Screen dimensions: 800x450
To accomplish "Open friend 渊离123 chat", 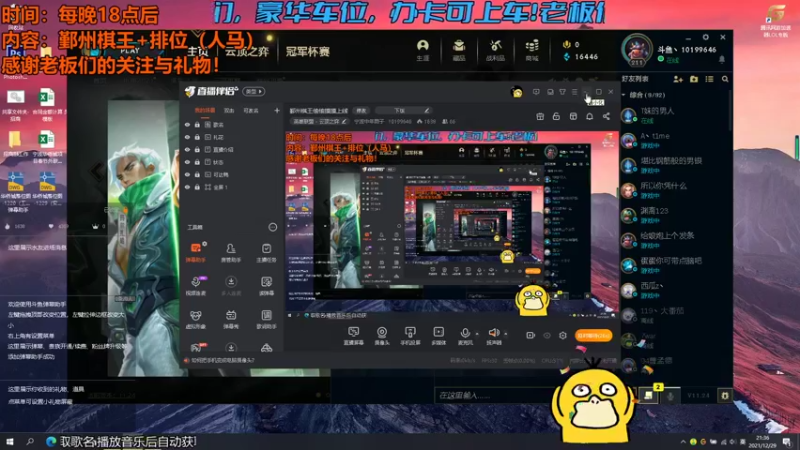I will (x=674, y=215).
